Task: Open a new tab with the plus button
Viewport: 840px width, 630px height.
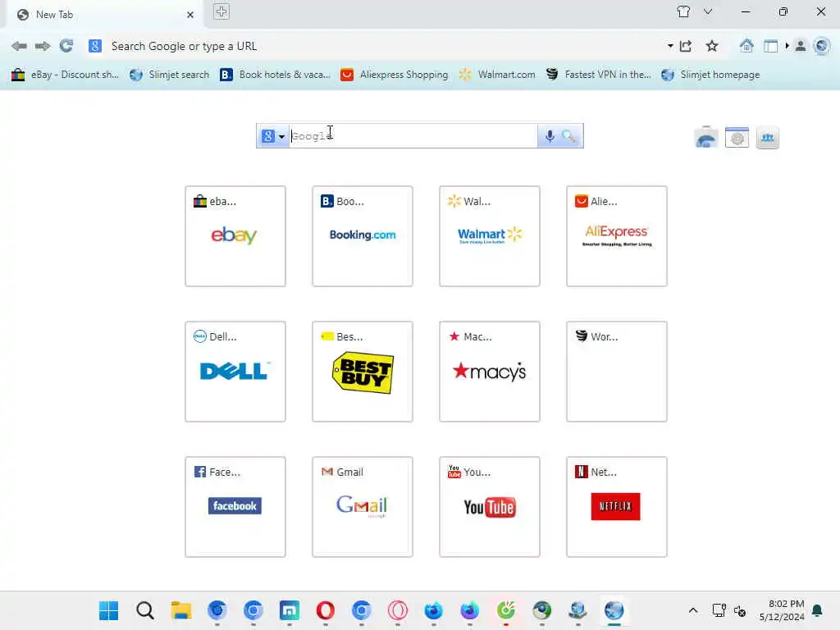Action: click(221, 11)
